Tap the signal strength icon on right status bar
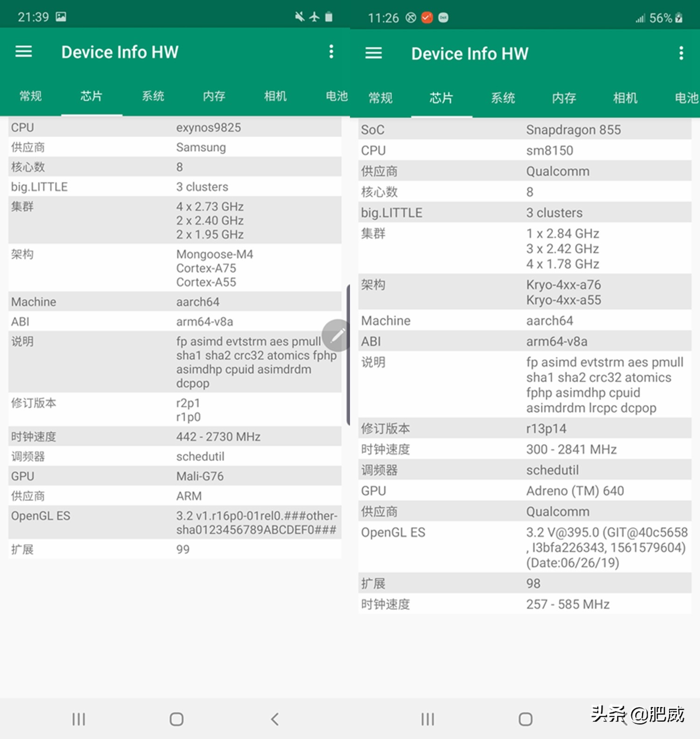Viewport: 700px width, 739px height. [x=640, y=18]
